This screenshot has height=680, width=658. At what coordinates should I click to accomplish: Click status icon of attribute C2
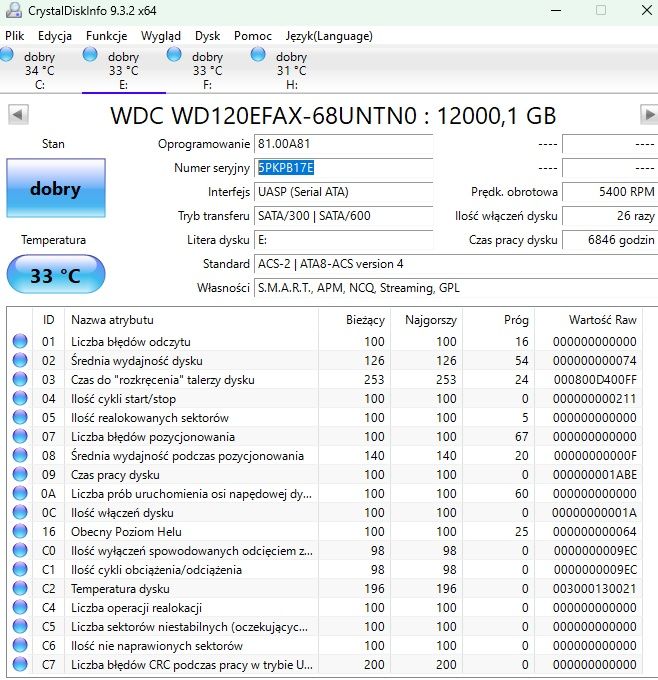20,588
